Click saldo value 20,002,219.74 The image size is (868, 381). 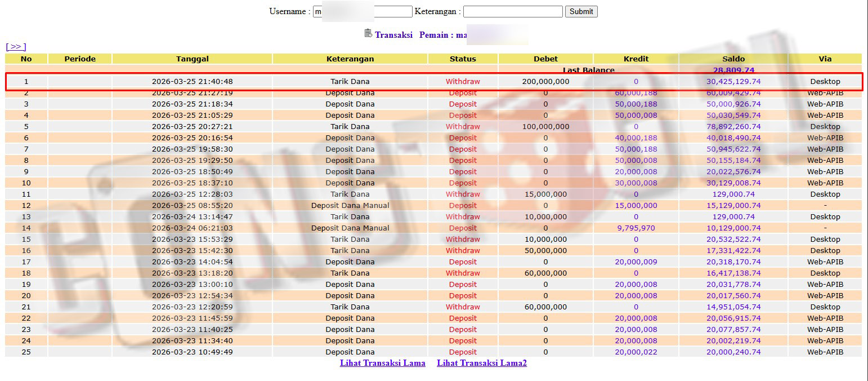[733, 341]
